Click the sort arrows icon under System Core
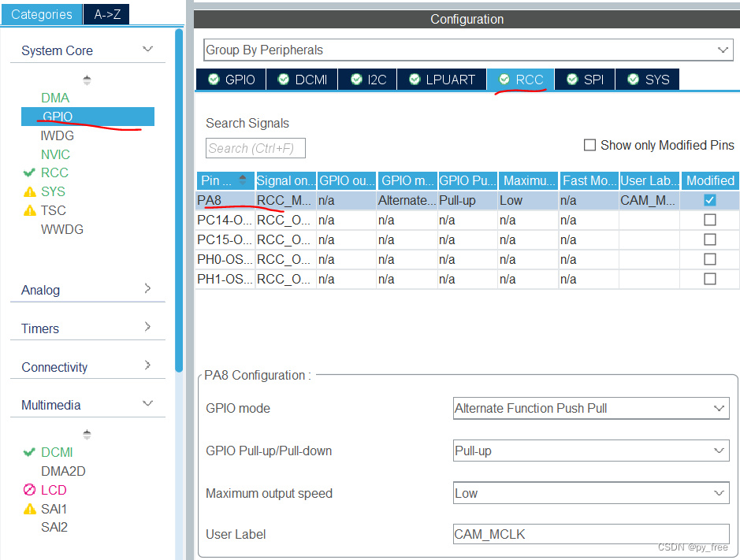Image resolution: width=740 pixels, height=560 pixels. point(87,80)
